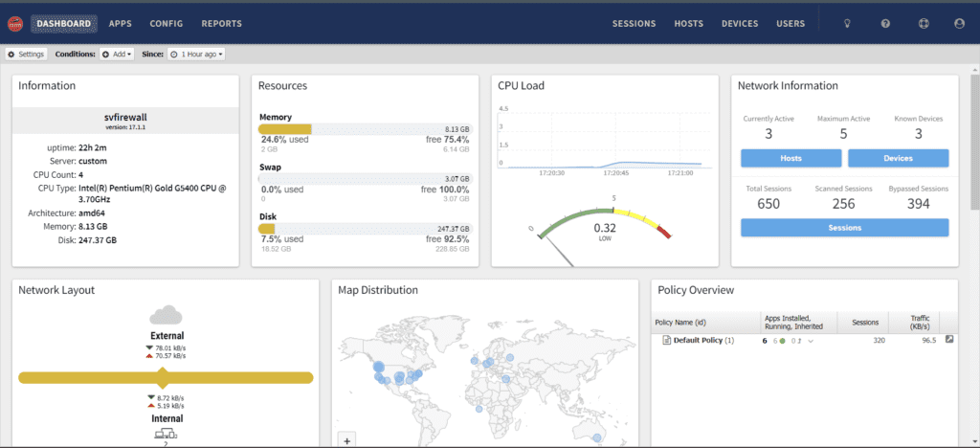980x448 pixels.
Task: Open Default Policy via the arrow icon
Action: pos(948,340)
